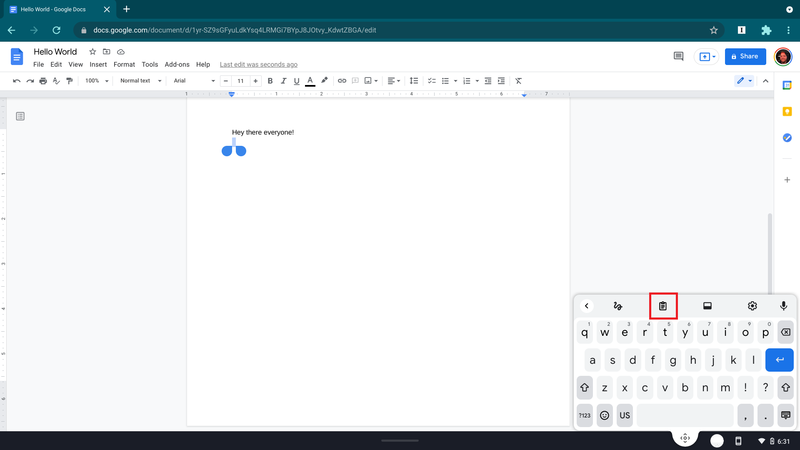
Task: Click the font size field showing 11
Action: (x=240, y=81)
